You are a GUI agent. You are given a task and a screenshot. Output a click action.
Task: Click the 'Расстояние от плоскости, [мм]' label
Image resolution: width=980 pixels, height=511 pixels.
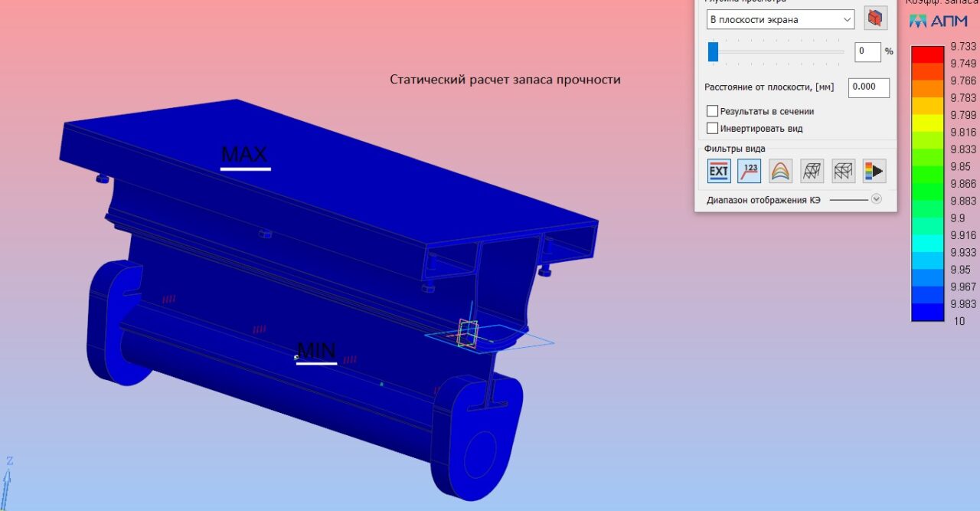(769, 87)
